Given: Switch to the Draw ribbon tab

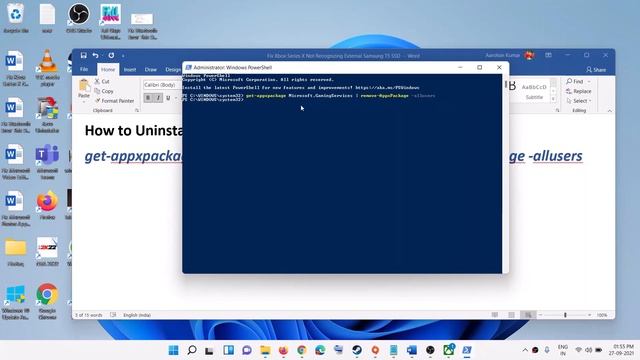Looking at the screenshot, I should tap(151, 69).
